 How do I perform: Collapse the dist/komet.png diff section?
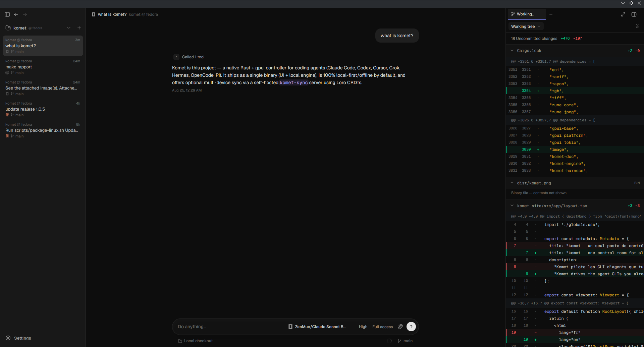[512, 183]
